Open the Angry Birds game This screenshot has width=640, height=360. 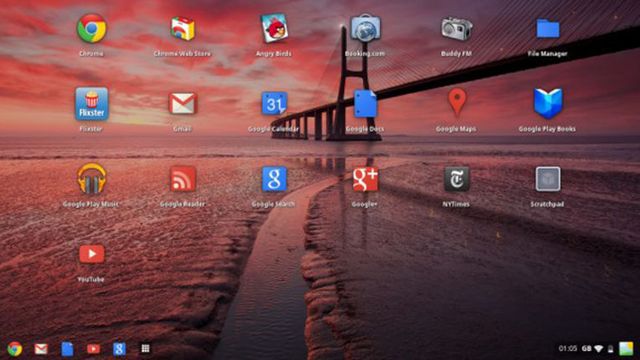(x=274, y=29)
